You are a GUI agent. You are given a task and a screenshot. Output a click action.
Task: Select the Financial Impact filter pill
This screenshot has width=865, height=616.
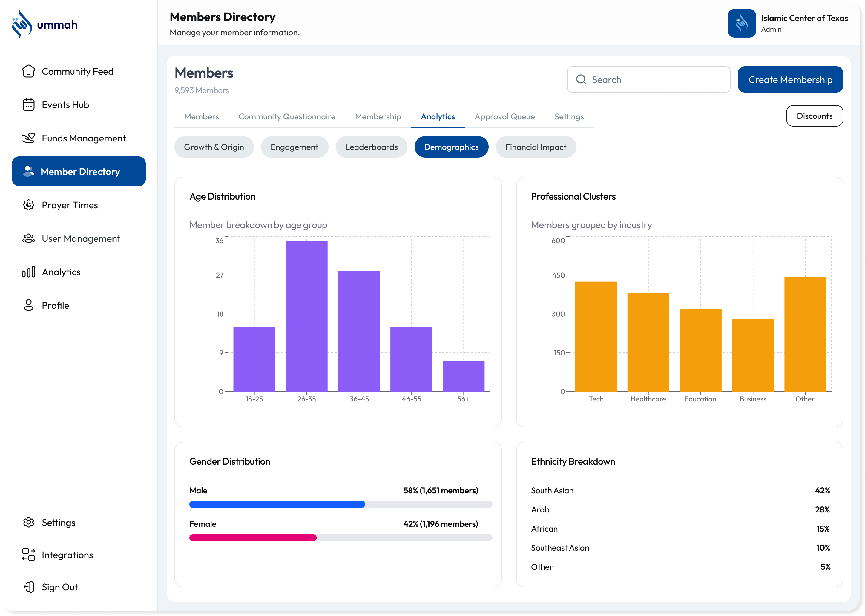[536, 147]
